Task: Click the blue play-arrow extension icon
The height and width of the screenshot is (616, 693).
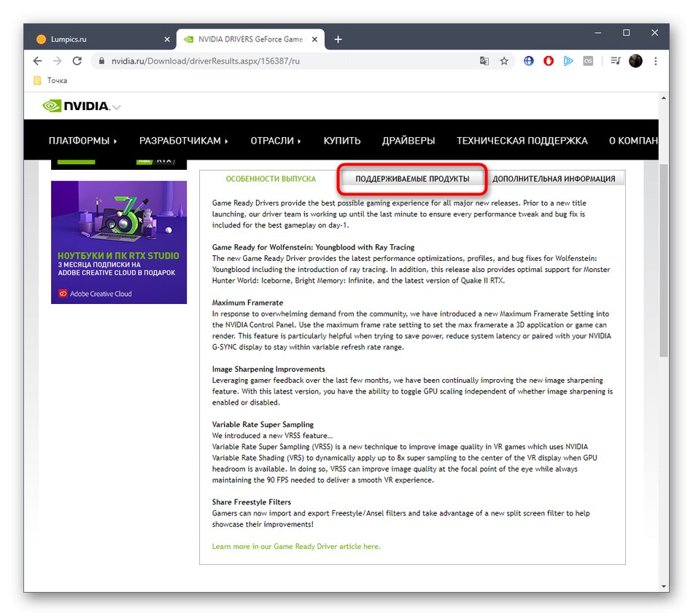Action: pyautogui.click(x=568, y=61)
